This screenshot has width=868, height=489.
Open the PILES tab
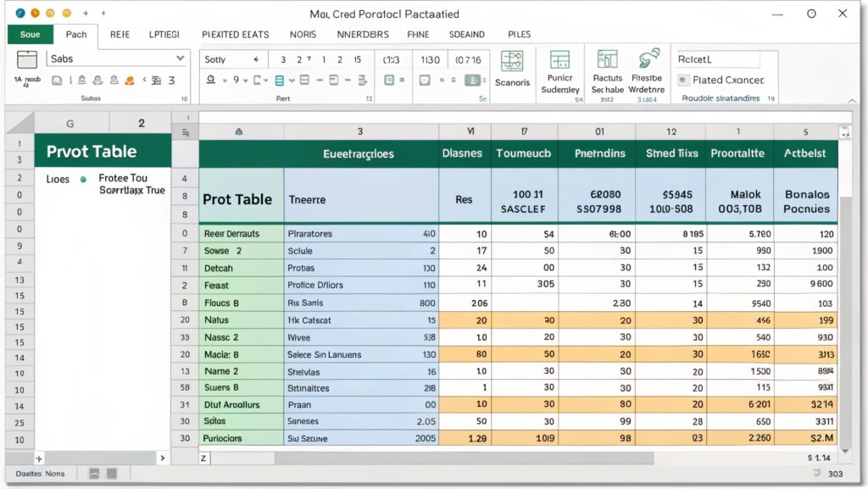click(520, 34)
